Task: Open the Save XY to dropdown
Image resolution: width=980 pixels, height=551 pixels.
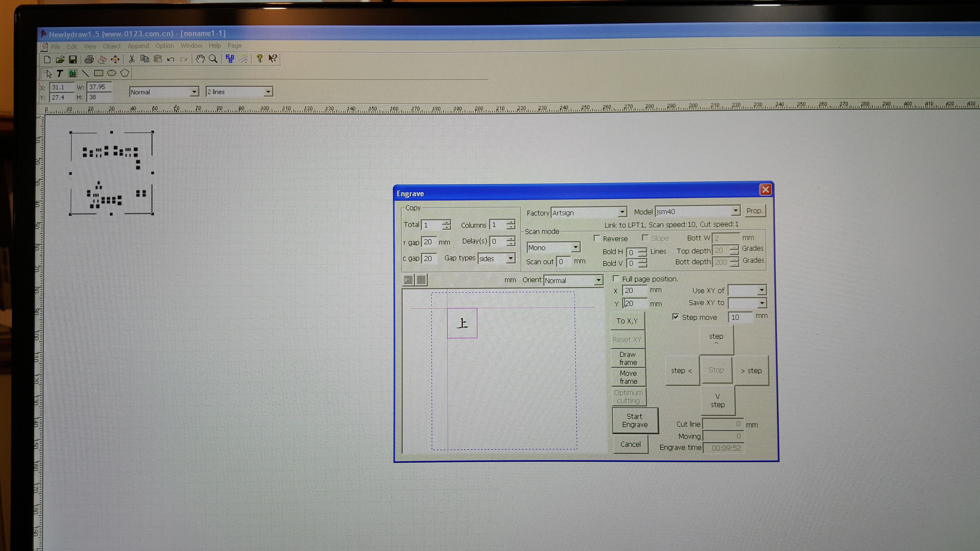Action: coord(762,303)
